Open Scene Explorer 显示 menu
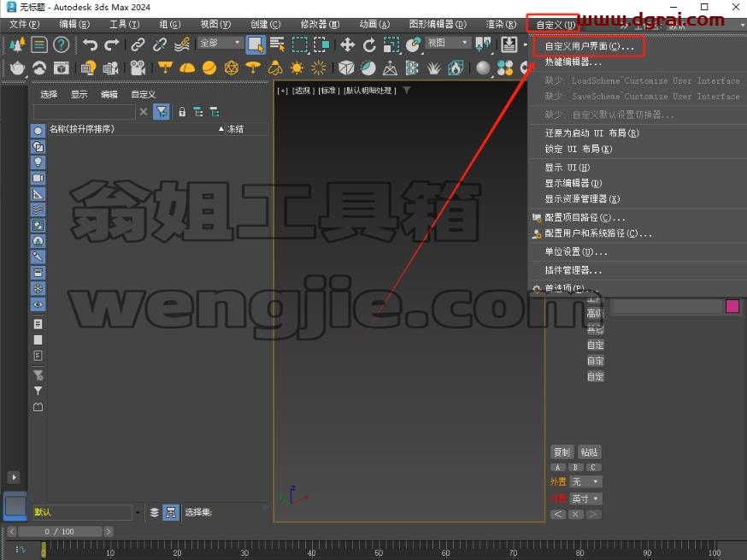This screenshot has height=560, width=747. coord(79,94)
